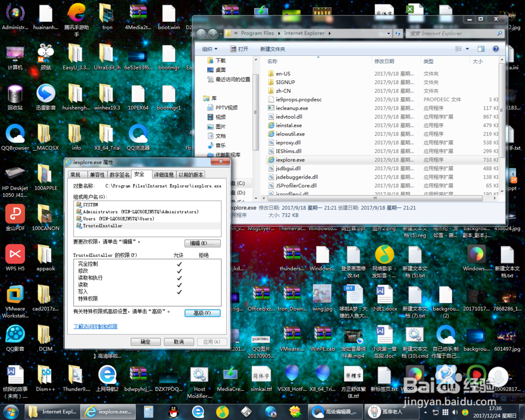525x420 pixels.
Task: Open QQ penguin icon in taskbar
Action: click(x=173, y=412)
